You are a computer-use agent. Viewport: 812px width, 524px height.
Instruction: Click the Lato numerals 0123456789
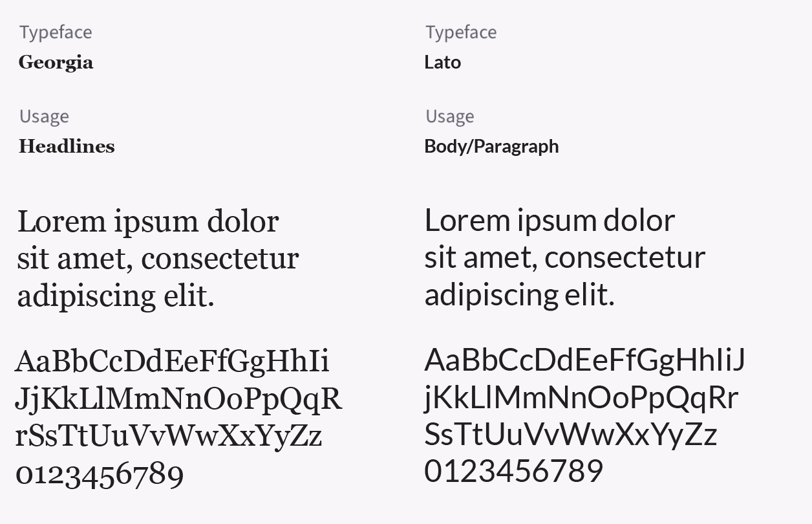pos(514,471)
